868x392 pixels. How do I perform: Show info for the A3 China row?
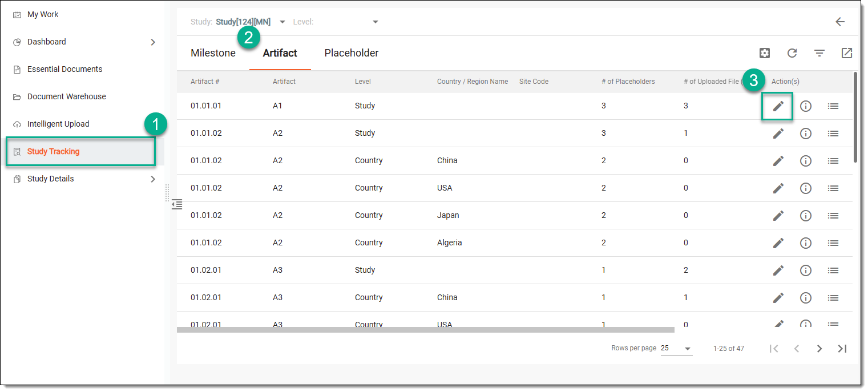tap(805, 298)
